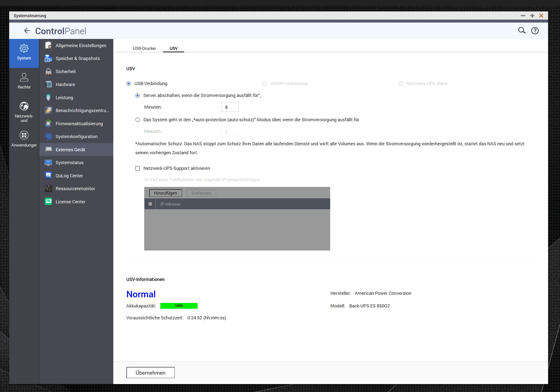Viewport: 560px width, 392px height.
Task: Select the SNMP-Verbindung radio button
Action: coord(265,84)
